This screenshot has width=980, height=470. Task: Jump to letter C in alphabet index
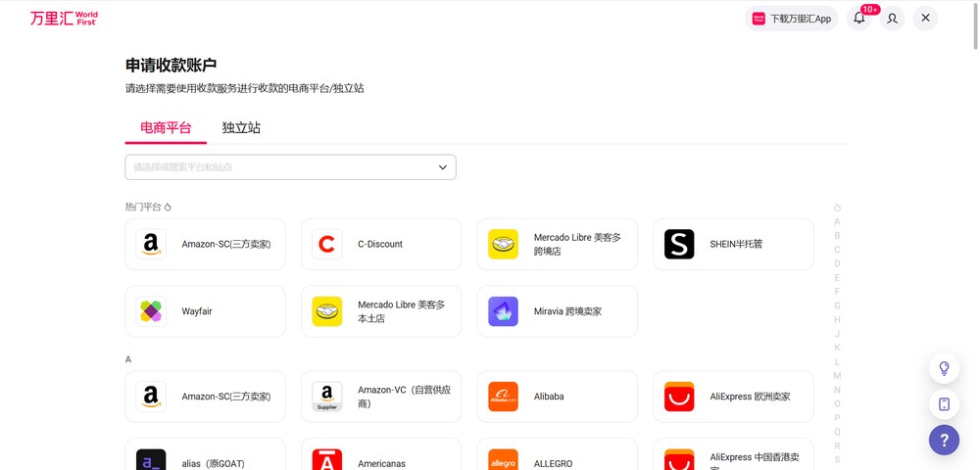(x=837, y=250)
